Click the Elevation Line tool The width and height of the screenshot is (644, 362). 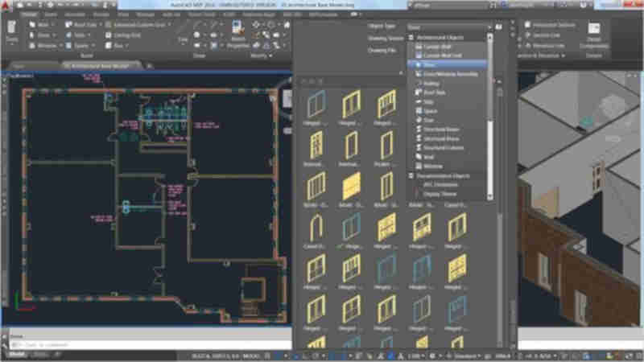[x=545, y=46]
